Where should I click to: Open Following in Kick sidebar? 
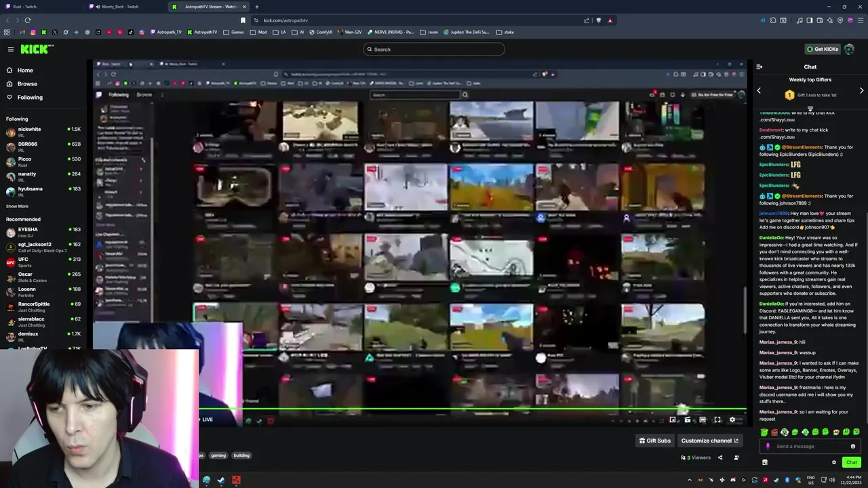tap(30, 98)
